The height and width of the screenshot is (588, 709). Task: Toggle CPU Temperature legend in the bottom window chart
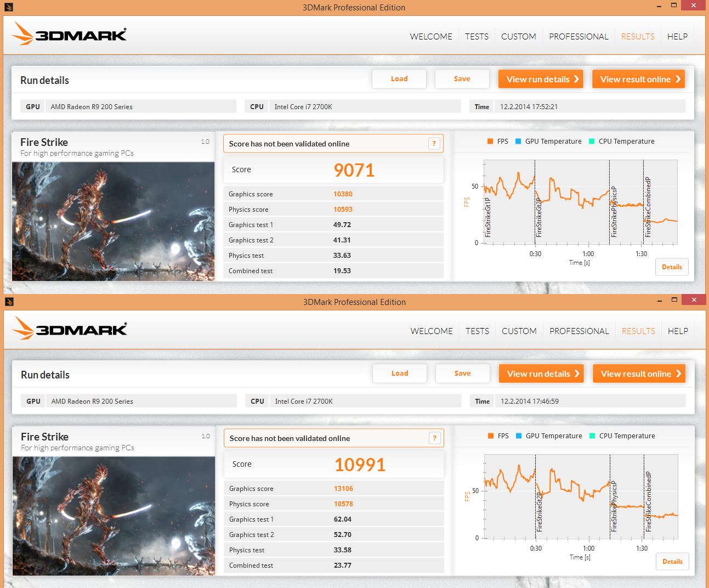(x=622, y=436)
